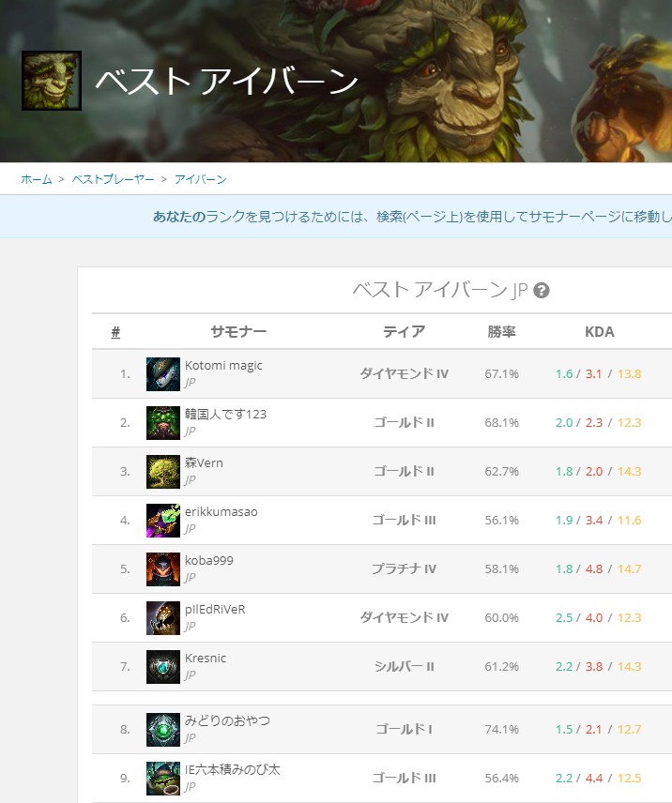The width and height of the screenshot is (672, 803).
Task: Go to ホーム breadcrumb link
Action: 37,179
